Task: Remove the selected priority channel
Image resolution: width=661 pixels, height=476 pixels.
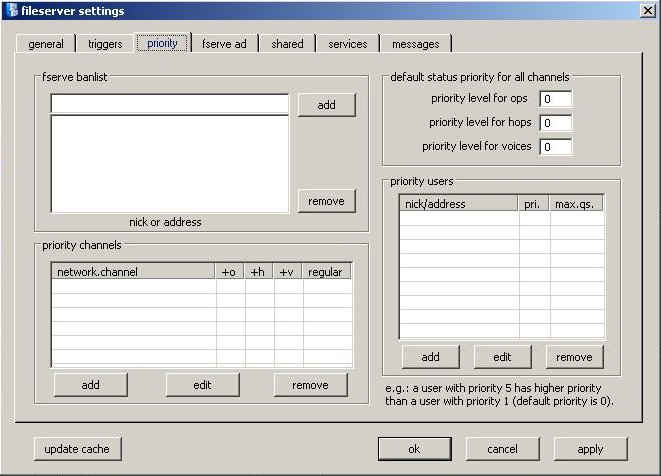Action: pos(311,385)
